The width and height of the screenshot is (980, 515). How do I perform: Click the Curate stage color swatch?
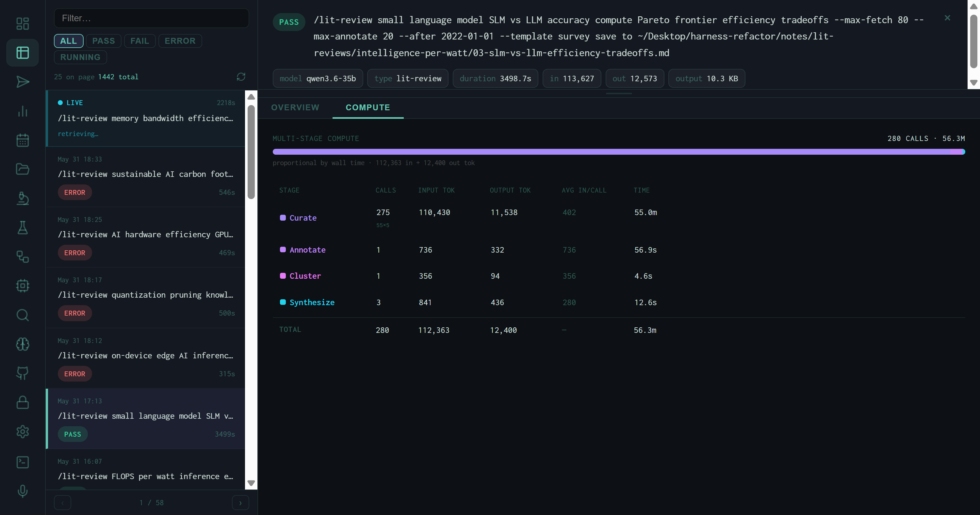pos(283,218)
